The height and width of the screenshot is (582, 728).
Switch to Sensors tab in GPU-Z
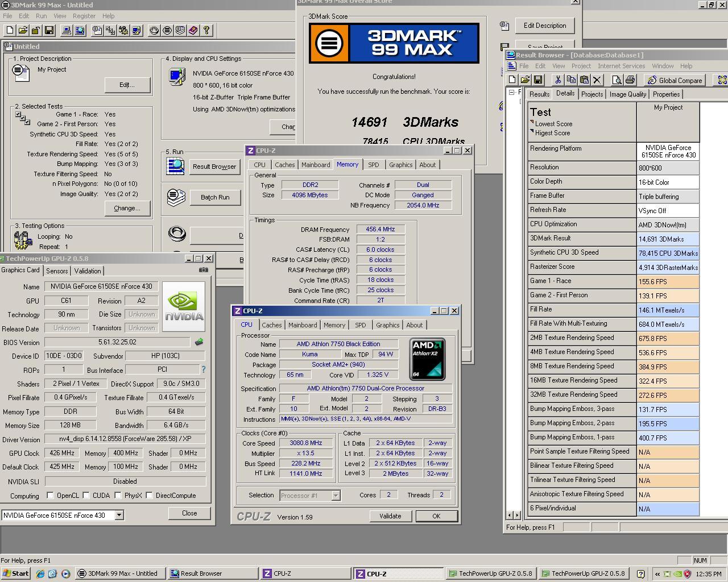57,271
